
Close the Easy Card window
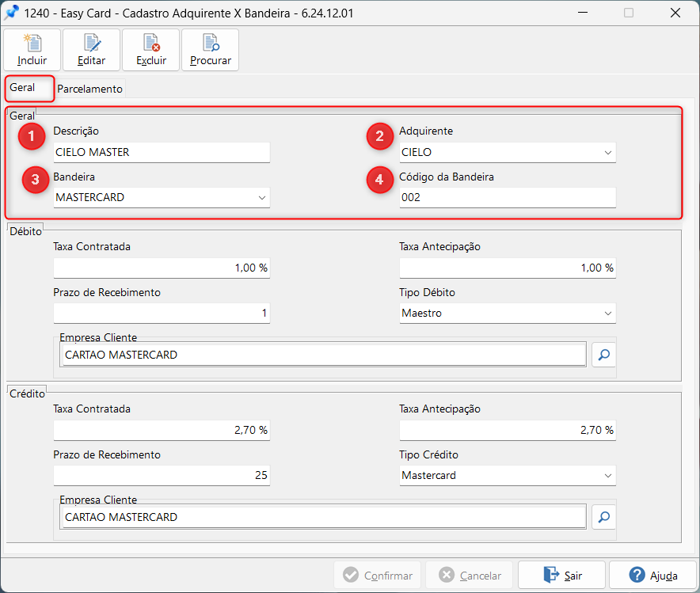675,13
